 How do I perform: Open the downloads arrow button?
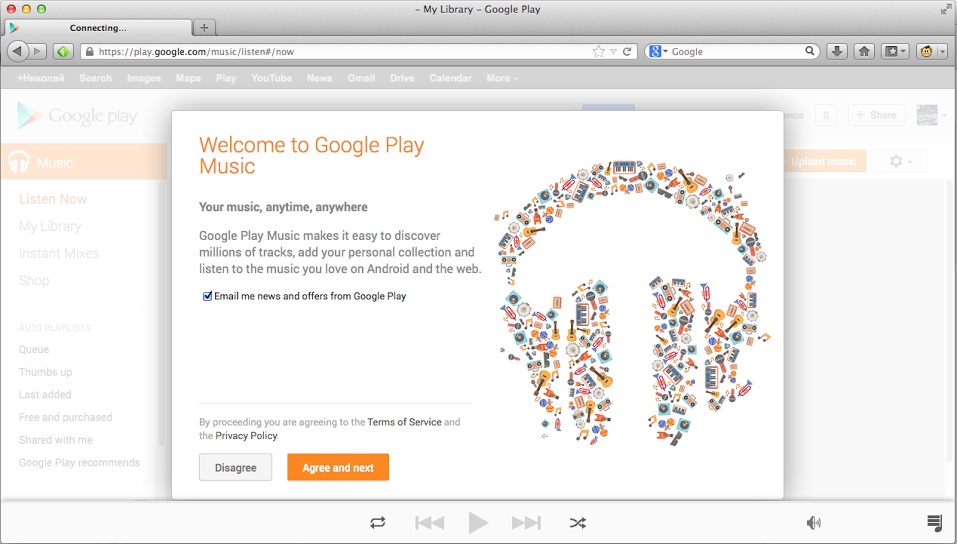point(837,51)
